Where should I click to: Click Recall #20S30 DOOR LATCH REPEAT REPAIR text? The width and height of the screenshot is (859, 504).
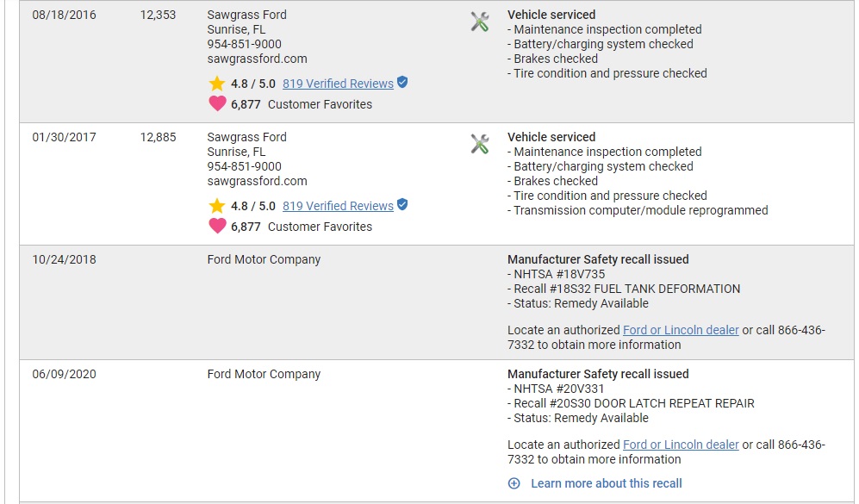pos(634,403)
